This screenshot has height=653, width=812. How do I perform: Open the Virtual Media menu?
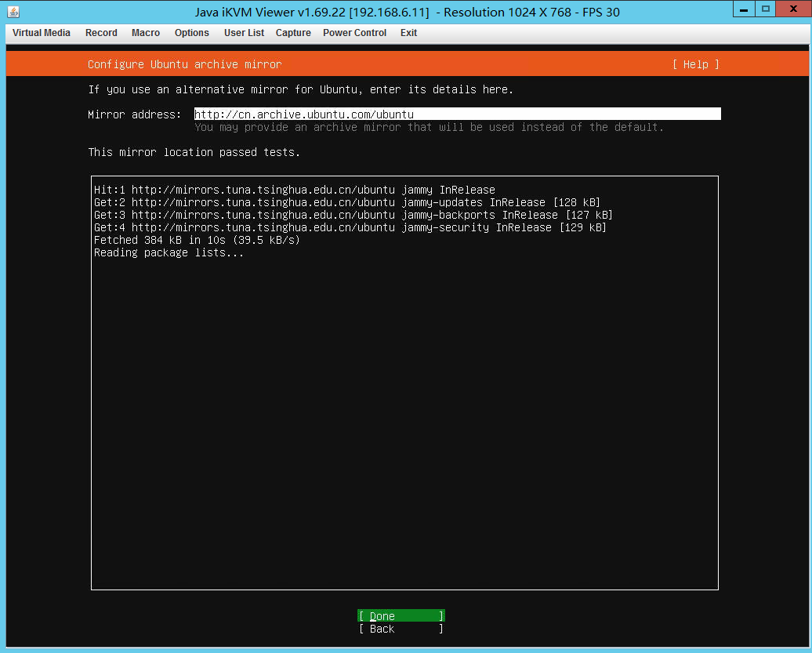click(42, 33)
